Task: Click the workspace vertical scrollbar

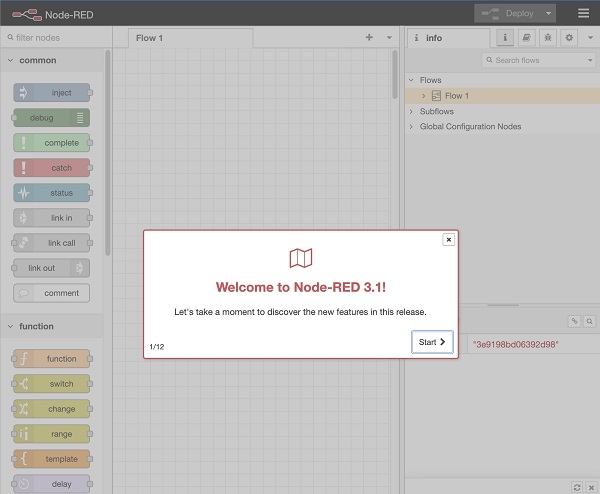Action: point(395,75)
